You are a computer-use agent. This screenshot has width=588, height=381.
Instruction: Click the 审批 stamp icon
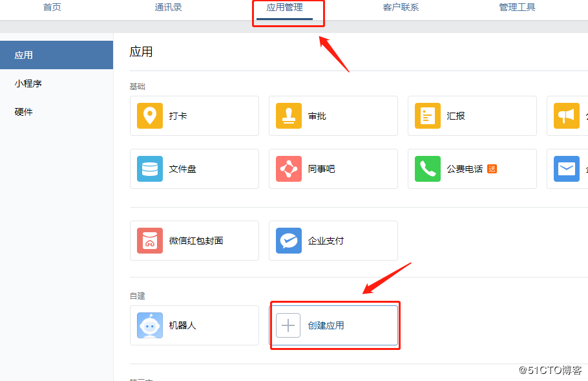pyautogui.click(x=289, y=116)
